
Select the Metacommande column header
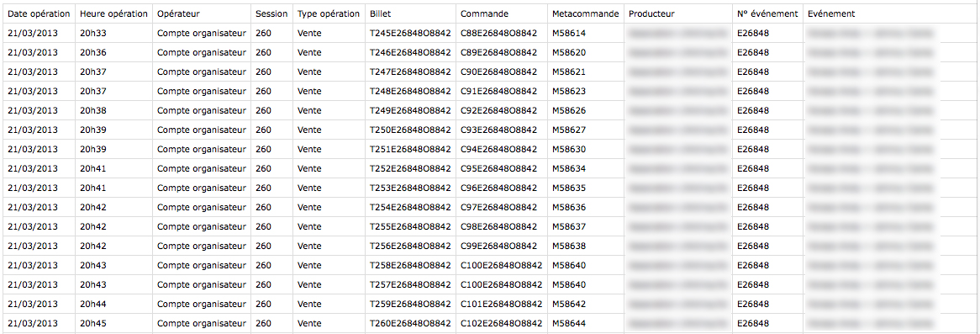586,13
